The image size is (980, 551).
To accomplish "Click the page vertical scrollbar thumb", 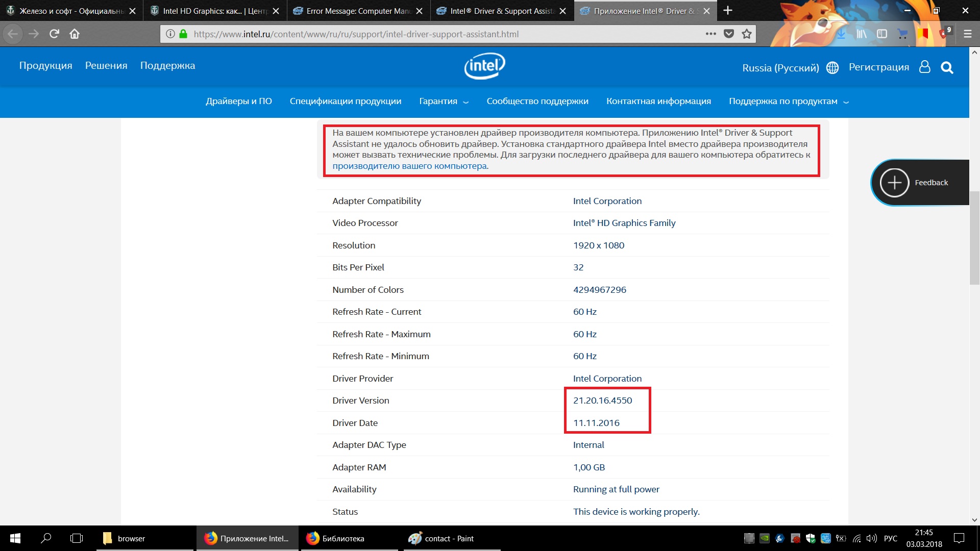I will (974, 238).
